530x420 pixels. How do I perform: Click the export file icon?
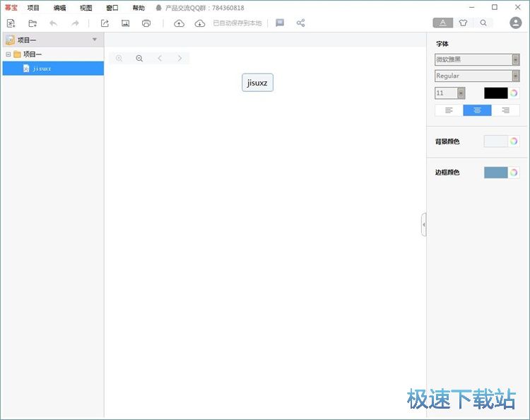coord(105,23)
